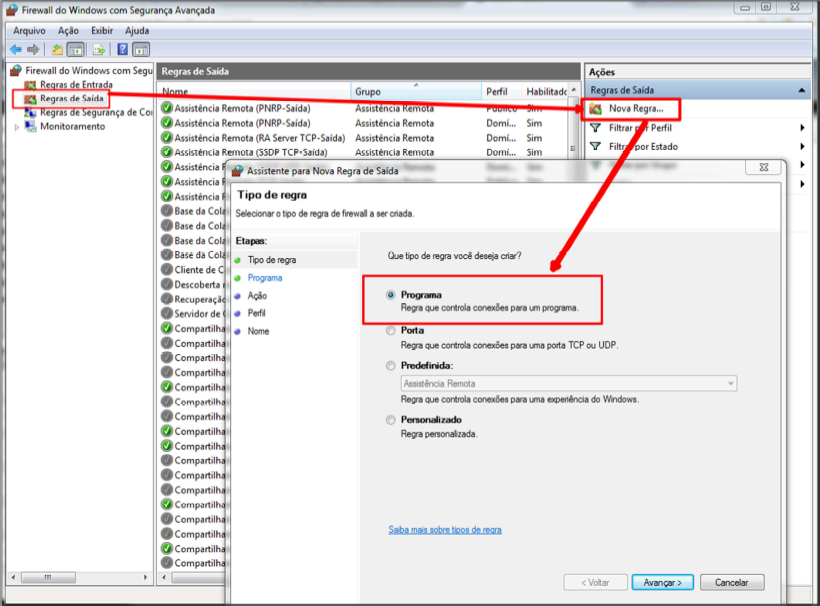The image size is (820, 606).
Task: Open the Filtrar por Perfil submenu arrow
Action: (x=802, y=128)
